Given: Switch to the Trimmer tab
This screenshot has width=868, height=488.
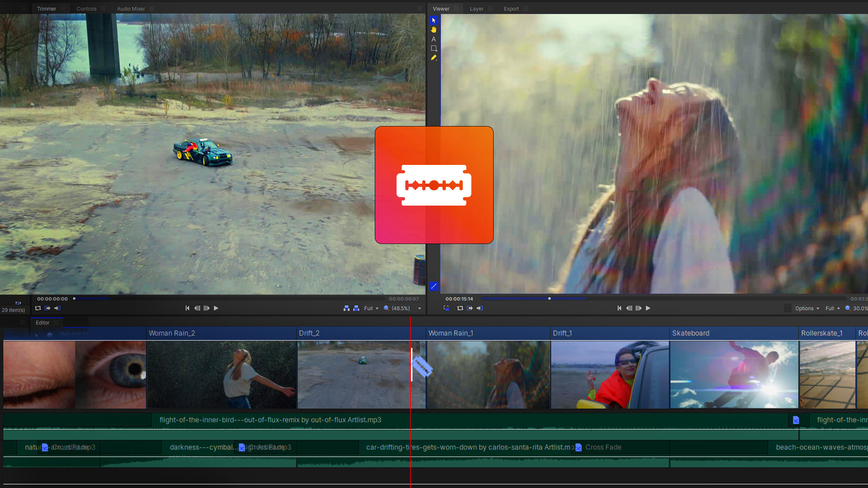Looking at the screenshot, I should [47, 9].
